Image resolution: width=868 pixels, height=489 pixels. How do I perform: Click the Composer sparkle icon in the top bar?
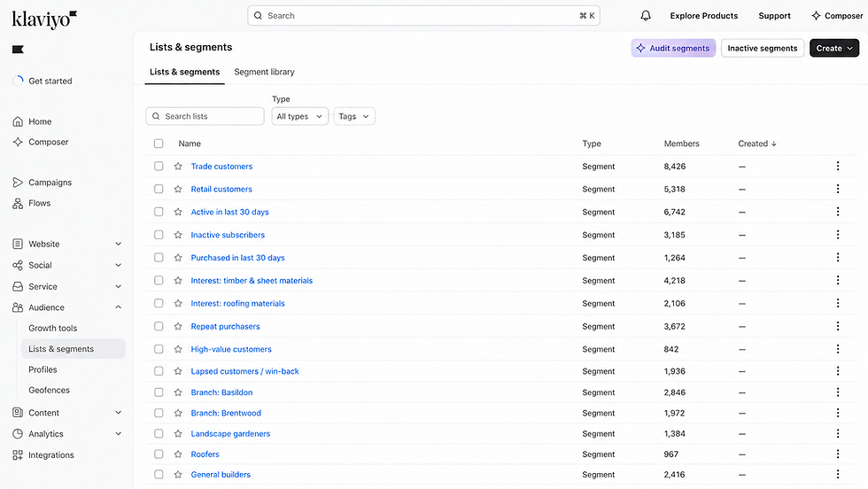coord(816,16)
